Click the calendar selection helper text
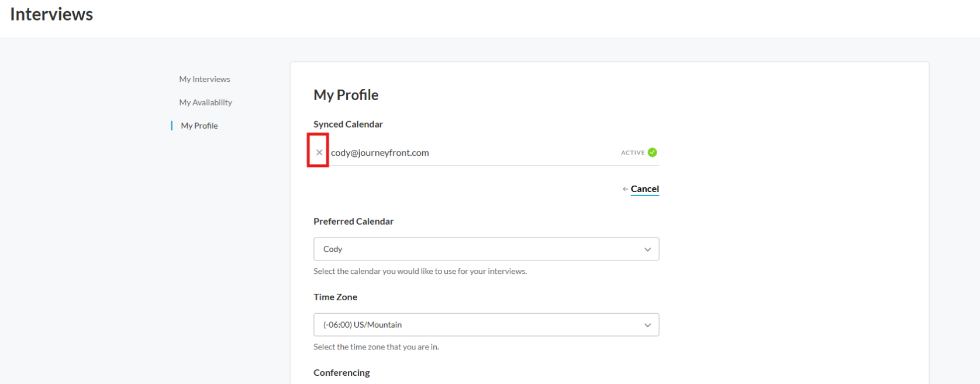Screen dimensions: 980x384 (x=420, y=271)
